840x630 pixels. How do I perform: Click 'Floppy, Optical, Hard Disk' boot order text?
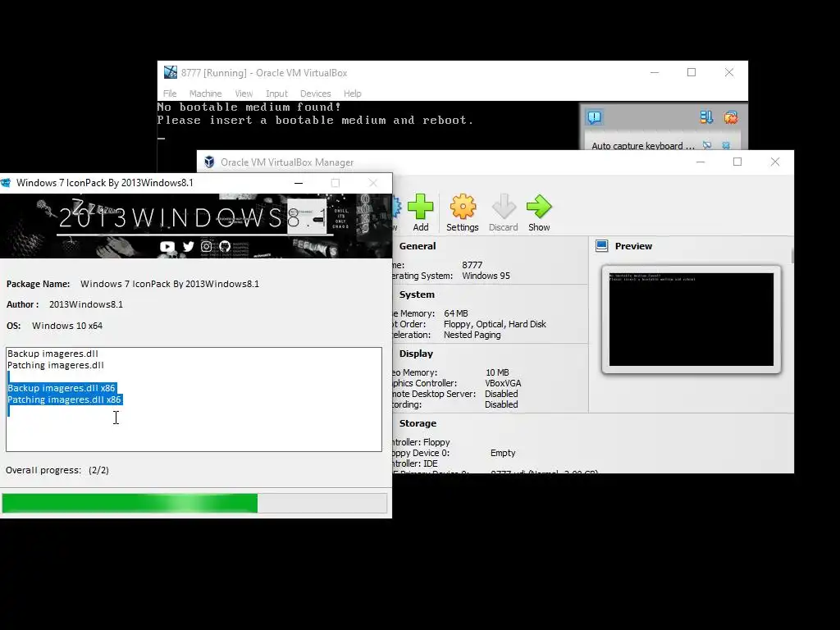pyautogui.click(x=495, y=324)
